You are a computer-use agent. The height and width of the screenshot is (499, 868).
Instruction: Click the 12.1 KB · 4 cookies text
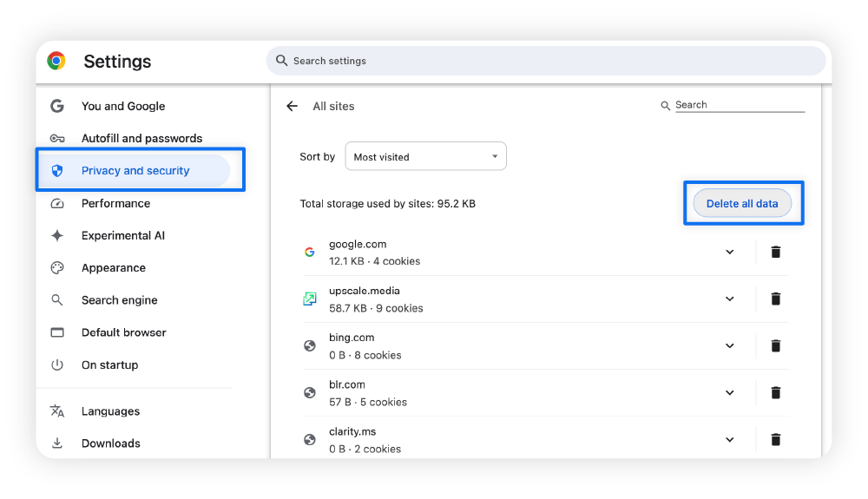pos(374,261)
